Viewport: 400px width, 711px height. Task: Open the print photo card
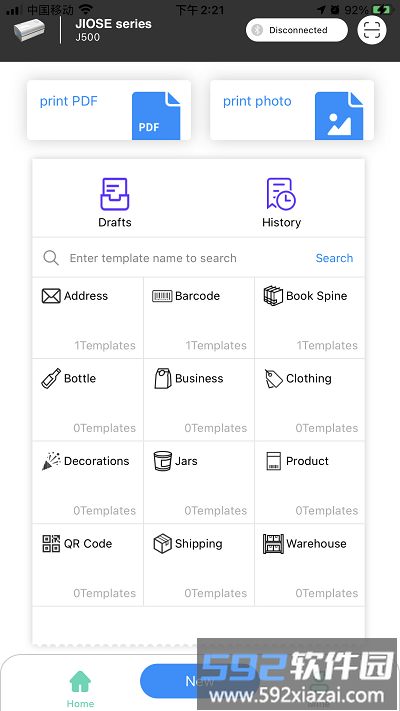pos(292,110)
